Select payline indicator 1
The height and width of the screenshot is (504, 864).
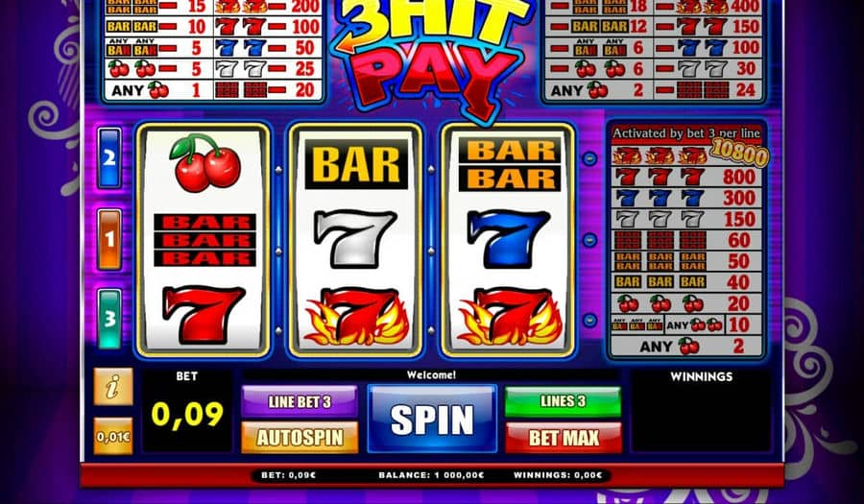click(109, 239)
